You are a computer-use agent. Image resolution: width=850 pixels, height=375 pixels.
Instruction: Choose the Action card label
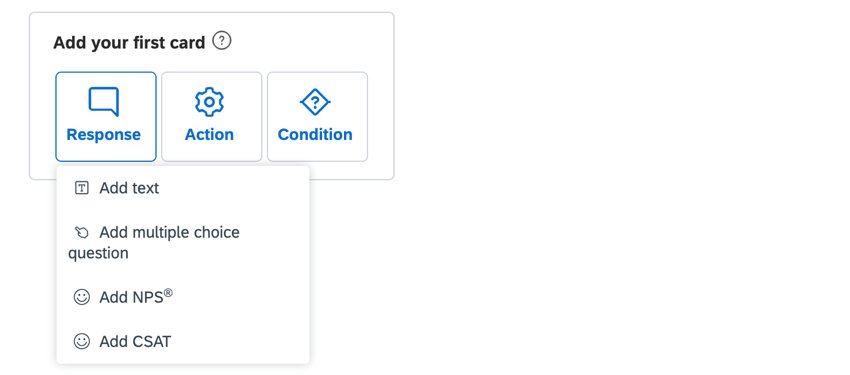(209, 134)
